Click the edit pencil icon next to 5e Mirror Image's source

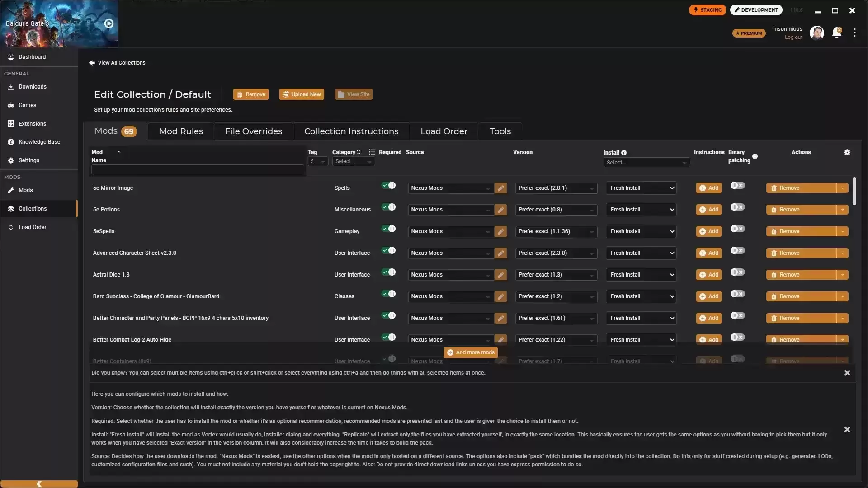(500, 188)
